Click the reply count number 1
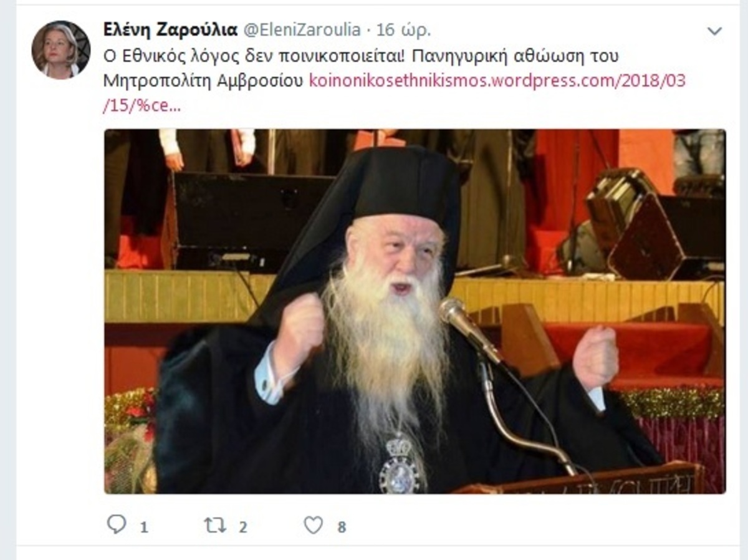748x560 pixels. tap(143, 528)
